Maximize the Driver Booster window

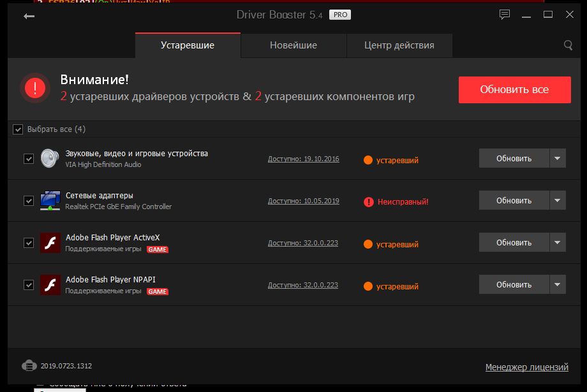(x=548, y=15)
